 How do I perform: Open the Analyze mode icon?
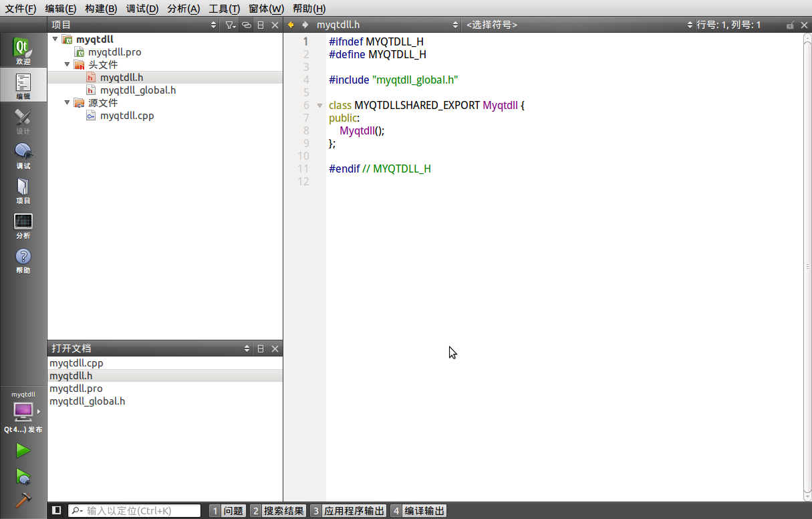(23, 225)
